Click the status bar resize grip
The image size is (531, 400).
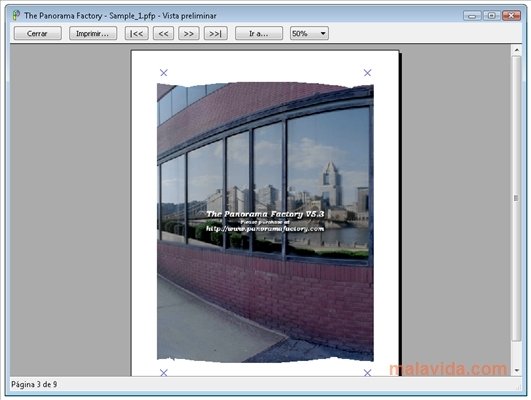tap(518, 386)
